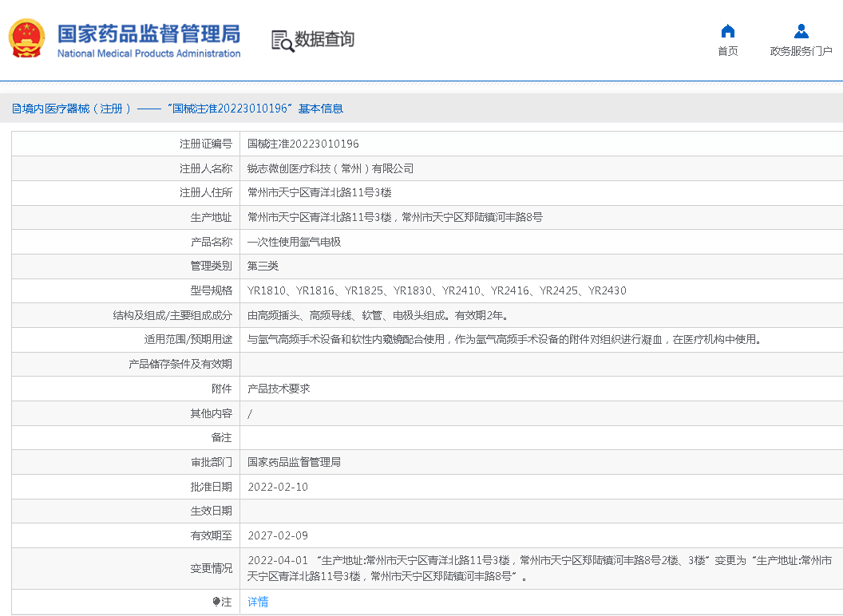Click the document icon before 境内医疗器械
The width and height of the screenshot is (843, 616).
[x=16, y=109]
